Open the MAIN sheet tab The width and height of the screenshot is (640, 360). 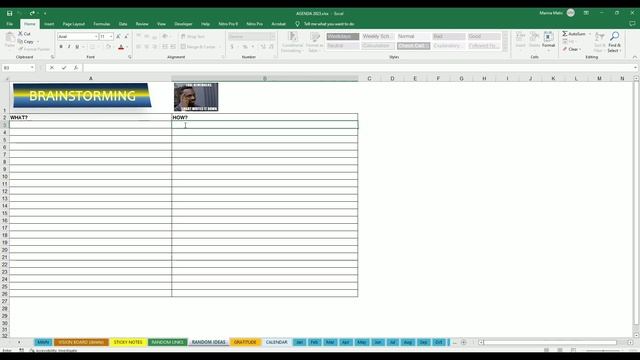coord(43,342)
